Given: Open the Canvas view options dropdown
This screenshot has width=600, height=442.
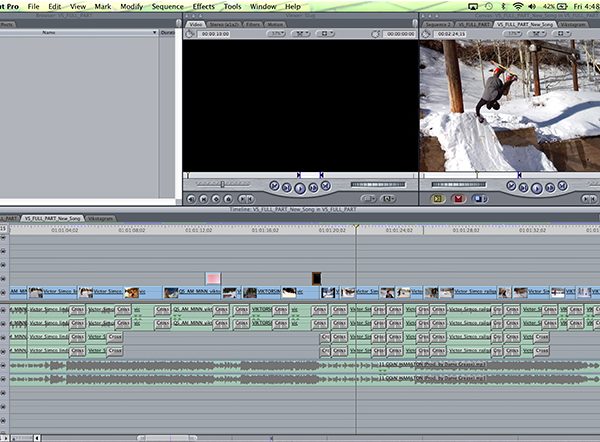Looking at the screenshot, I should [x=561, y=34].
